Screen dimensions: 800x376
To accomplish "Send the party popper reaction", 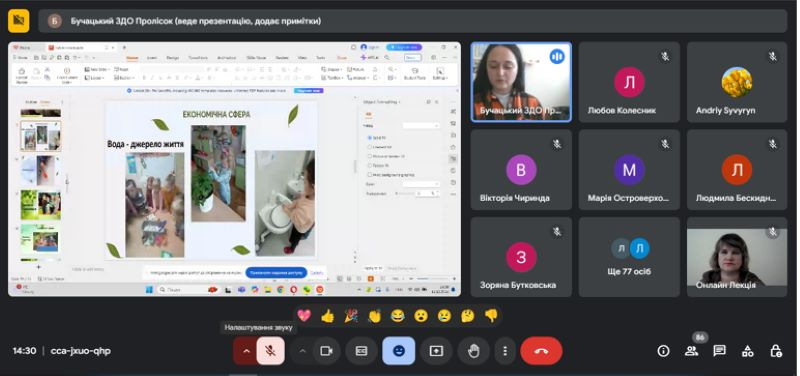I will point(351,316).
